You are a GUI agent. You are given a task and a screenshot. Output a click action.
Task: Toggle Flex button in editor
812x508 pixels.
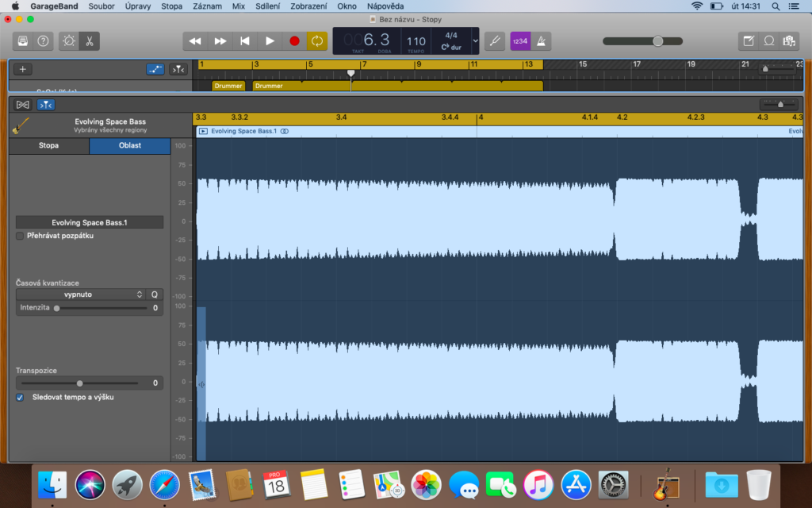click(x=23, y=105)
